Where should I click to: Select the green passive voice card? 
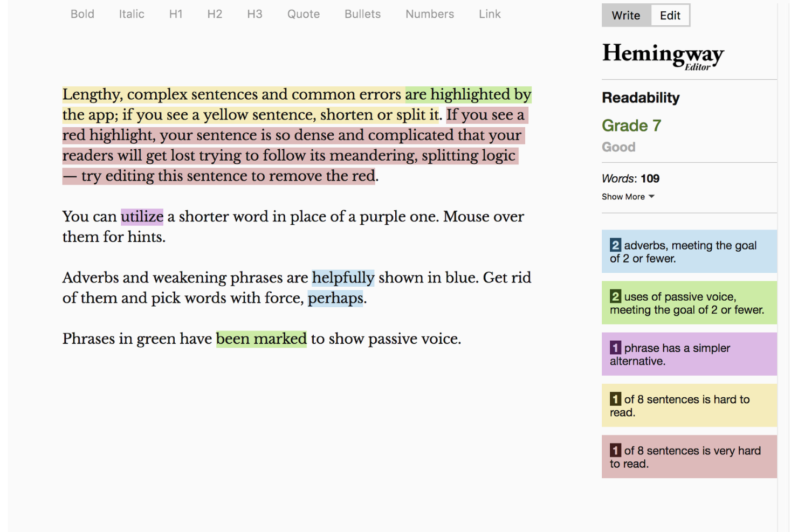click(689, 303)
